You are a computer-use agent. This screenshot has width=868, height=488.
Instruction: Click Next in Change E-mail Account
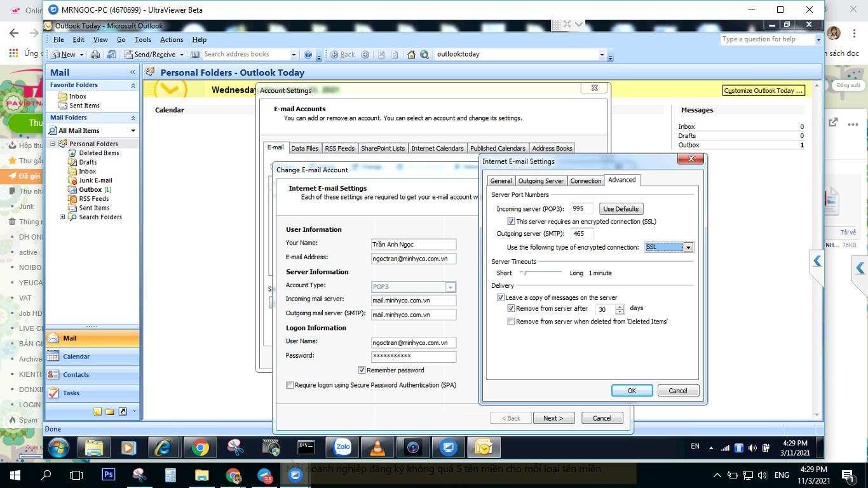(x=553, y=418)
